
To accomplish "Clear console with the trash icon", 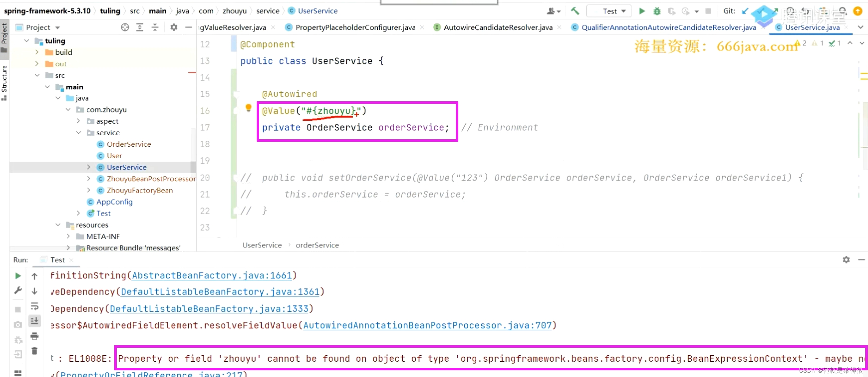I will (x=34, y=351).
